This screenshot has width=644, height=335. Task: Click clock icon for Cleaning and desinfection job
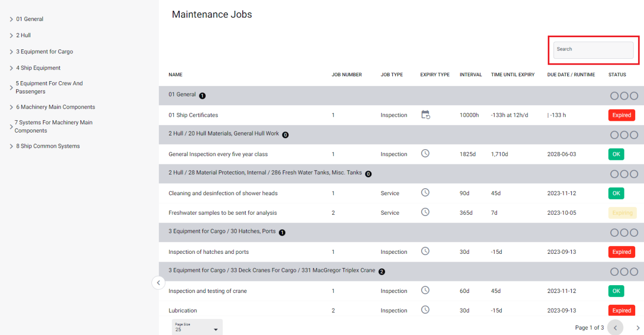[426, 193]
